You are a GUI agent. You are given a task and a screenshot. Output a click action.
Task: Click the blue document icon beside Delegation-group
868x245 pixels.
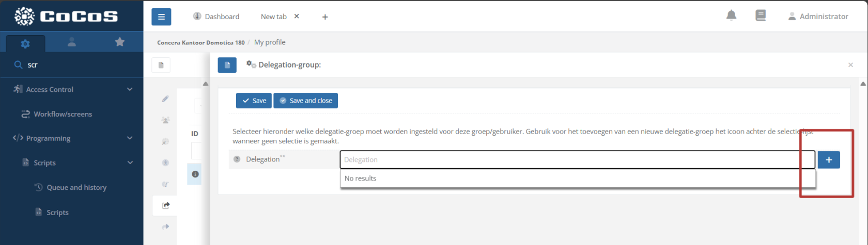pos(227,65)
